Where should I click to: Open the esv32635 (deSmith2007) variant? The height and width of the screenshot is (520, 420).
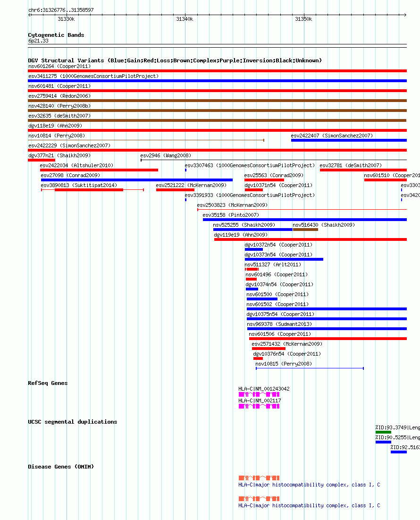pyautogui.click(x=217, y=121)
